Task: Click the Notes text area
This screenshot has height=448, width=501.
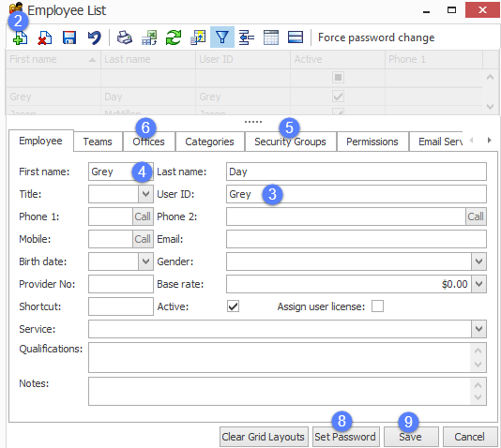Action: (287, 391)
